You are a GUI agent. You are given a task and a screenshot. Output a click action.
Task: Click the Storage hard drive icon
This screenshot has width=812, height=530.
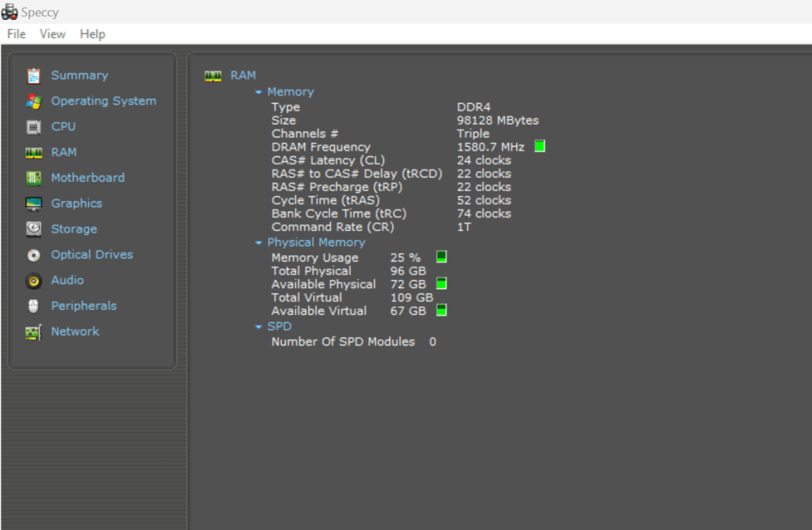click(33, 229)
